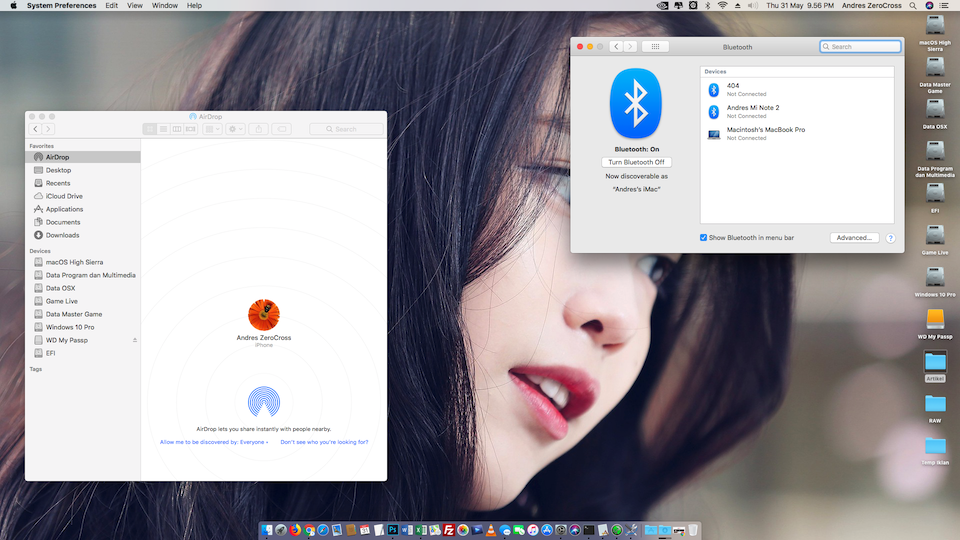Click the Bluetooth preferences search field
This screenshot has width=960, height=540.
(861, 47)
